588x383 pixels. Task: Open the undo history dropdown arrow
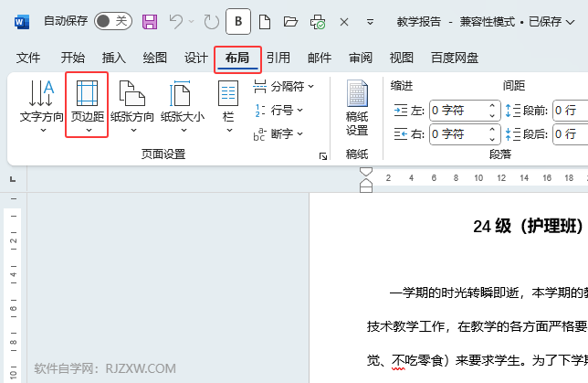(191, 22)
